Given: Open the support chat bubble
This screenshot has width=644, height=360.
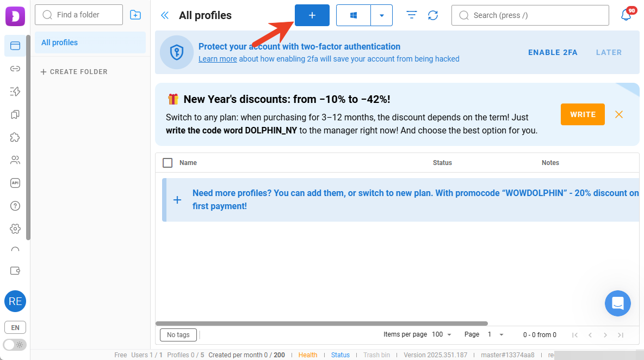Looking at the screenshot, I should coord(617,303).
